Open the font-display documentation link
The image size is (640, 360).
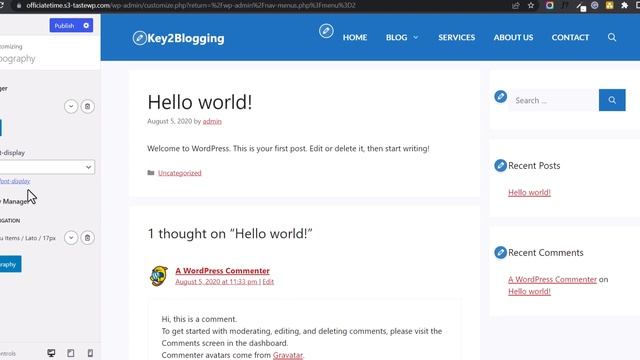(15, 181)
